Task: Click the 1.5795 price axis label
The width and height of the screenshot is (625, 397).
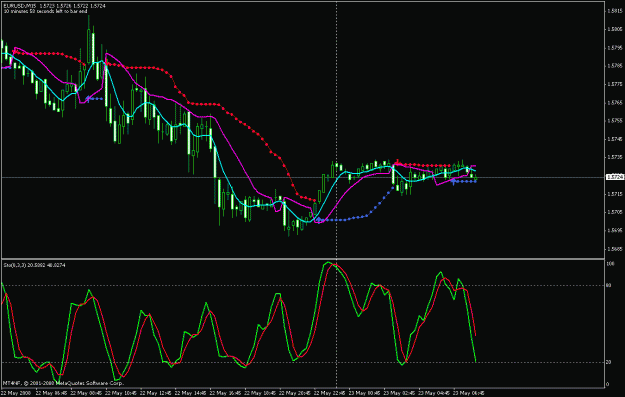Action: [x=615, y=48]
